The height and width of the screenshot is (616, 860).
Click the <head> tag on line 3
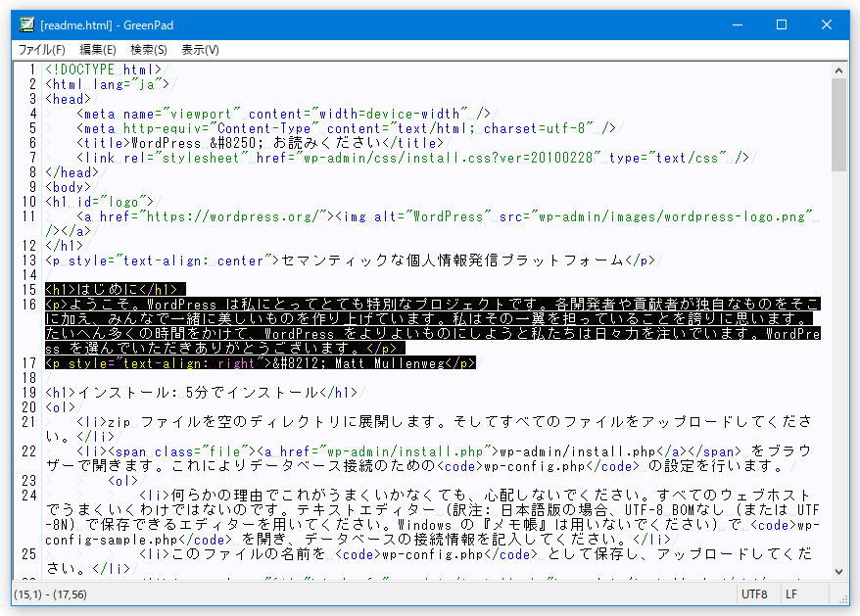click(68, 99)
